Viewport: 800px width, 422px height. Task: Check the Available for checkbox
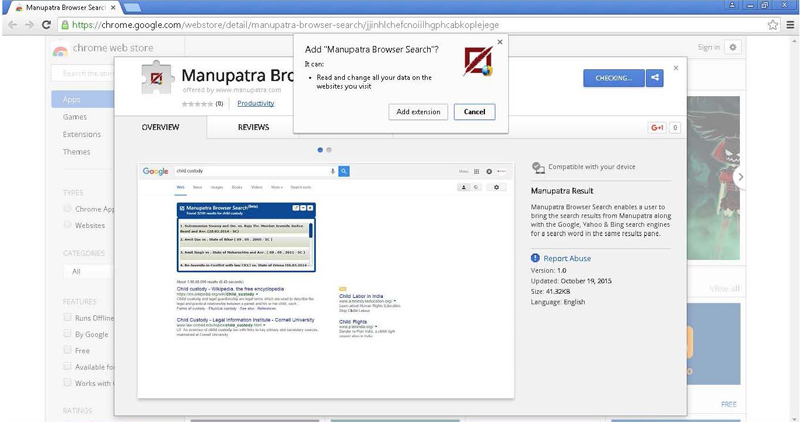point(67,366)
